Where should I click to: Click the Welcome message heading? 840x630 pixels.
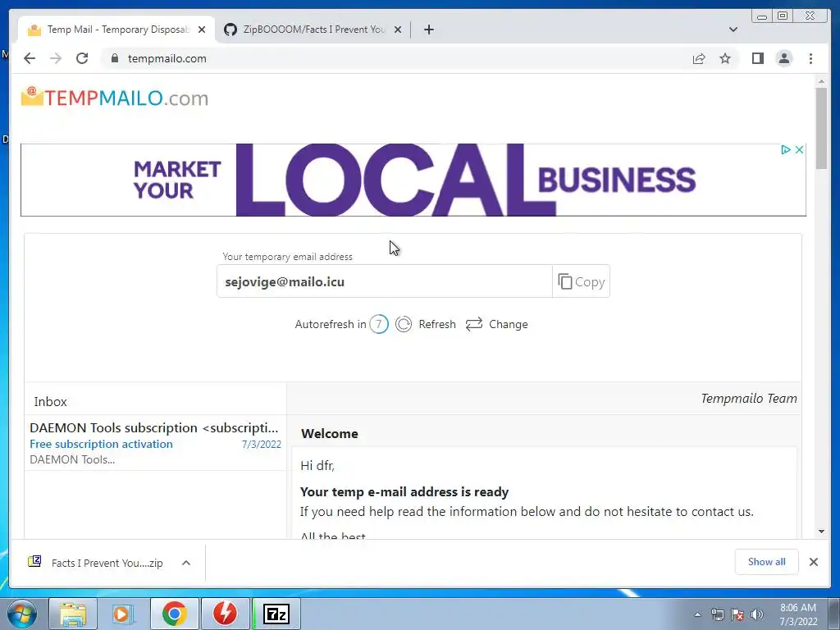click(x=330, y=434)
